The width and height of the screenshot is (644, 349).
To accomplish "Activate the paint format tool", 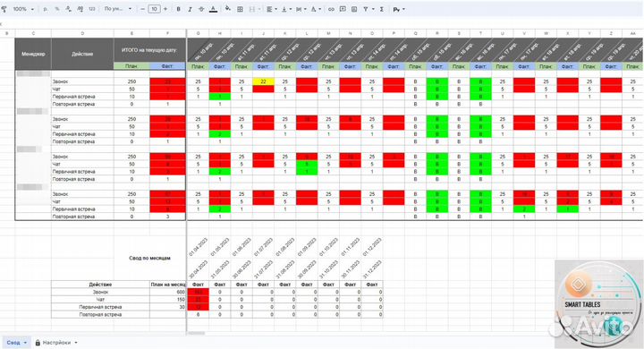I will (x=4, y=9).
